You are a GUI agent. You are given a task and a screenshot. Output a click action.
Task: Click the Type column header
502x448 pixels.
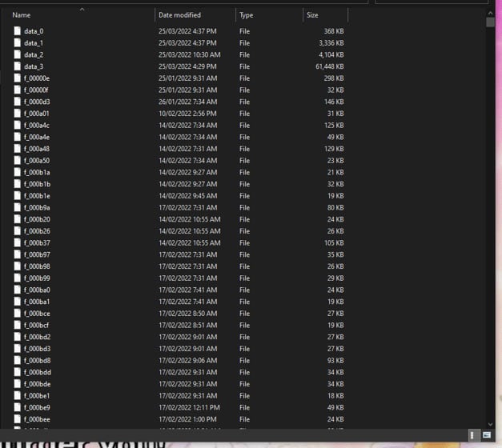pos(247,15)
